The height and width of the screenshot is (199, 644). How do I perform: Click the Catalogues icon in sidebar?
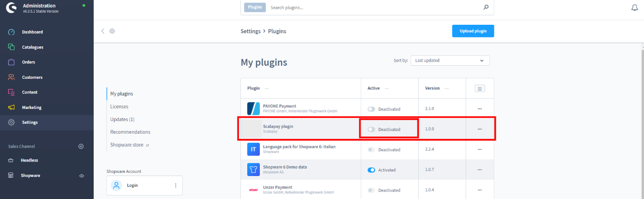coord(12,47)
